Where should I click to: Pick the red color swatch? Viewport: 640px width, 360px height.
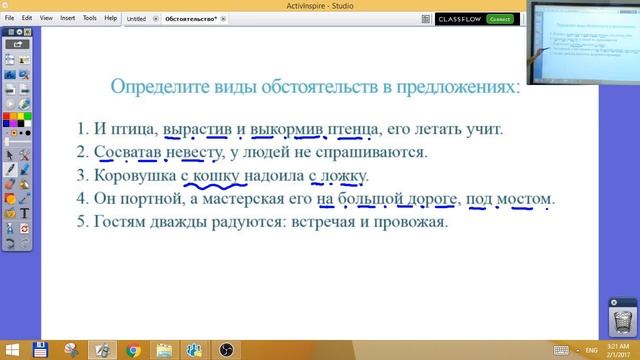pyautogui.click(x=6, y=117)
